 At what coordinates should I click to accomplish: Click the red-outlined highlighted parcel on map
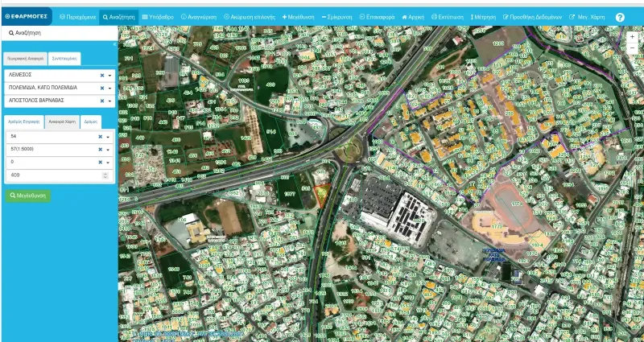click(x=322, y=194)
